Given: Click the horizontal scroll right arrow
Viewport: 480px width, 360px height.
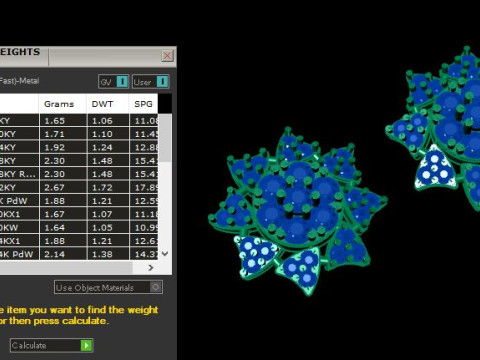Looking at the screenshot, I should pos(150,268).
